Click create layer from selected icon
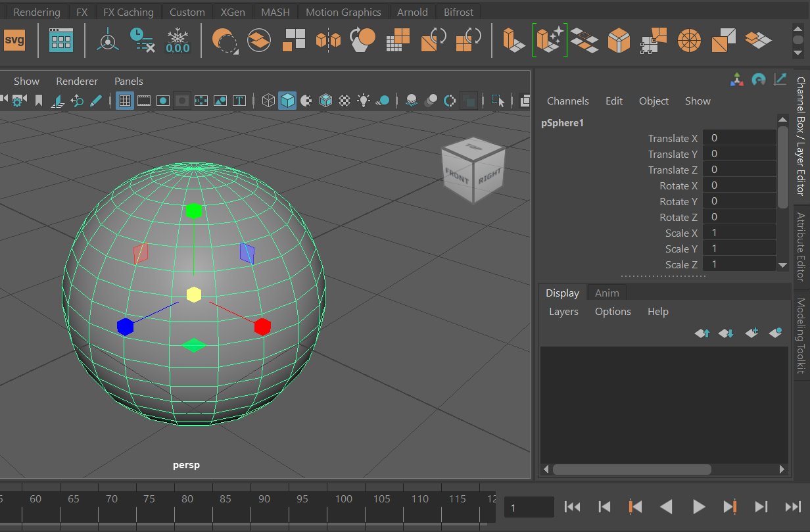Screen dimensions: 810x532 775,333
